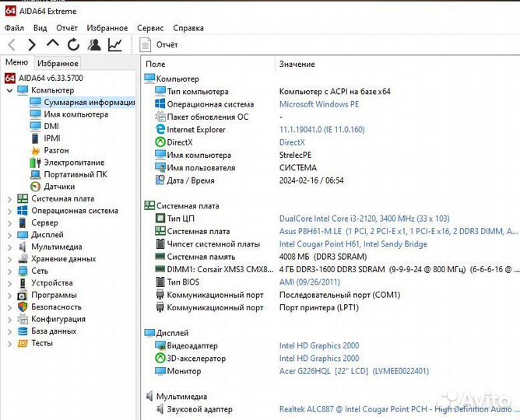520x420 pixels.
Task: Click the Отчёт report toolbar button
Action: 160,45
